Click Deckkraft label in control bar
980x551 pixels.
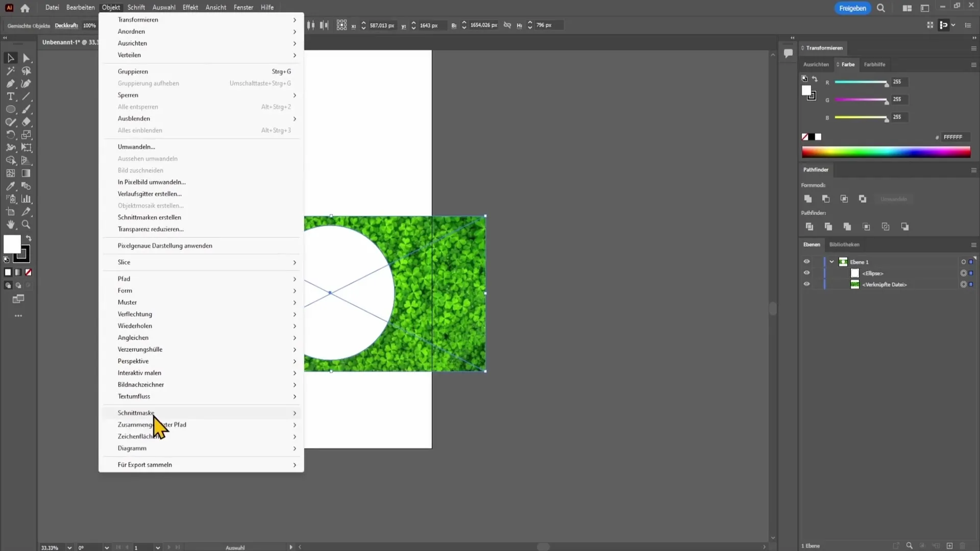point(66,26)
